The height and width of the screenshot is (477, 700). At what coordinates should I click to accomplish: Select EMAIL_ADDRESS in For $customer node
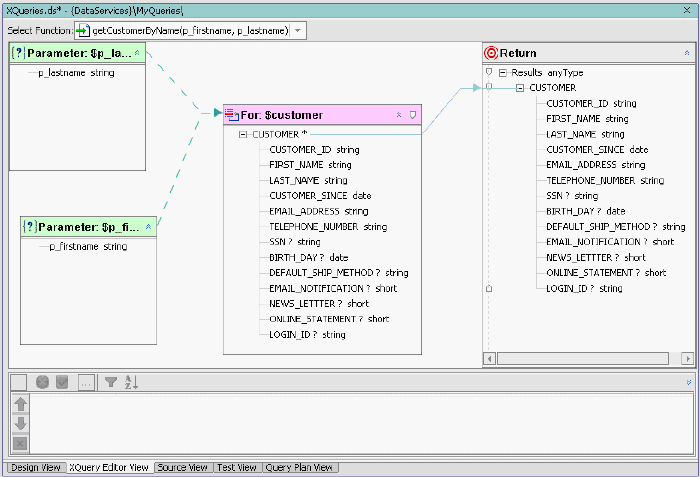(319, 211)
